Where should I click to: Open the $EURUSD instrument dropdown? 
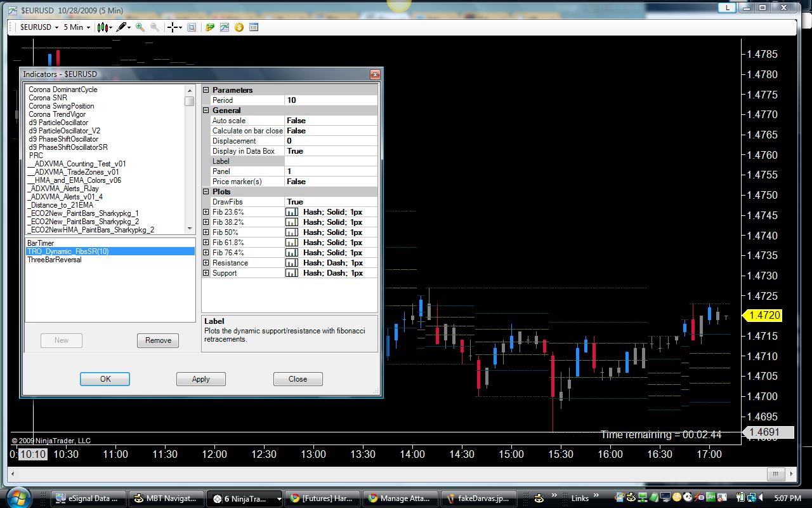(x=39, y=27)
